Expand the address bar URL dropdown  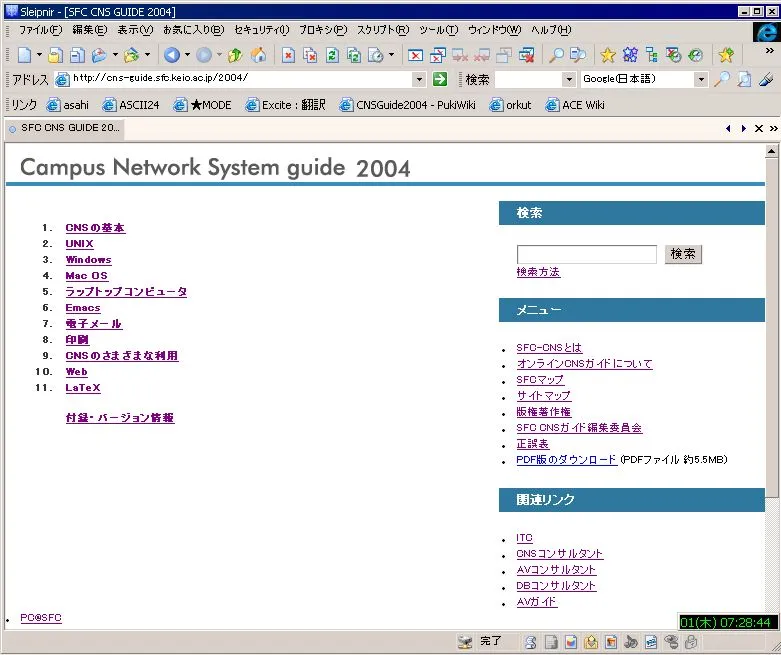pyautogui.click(x=421, y=79)
